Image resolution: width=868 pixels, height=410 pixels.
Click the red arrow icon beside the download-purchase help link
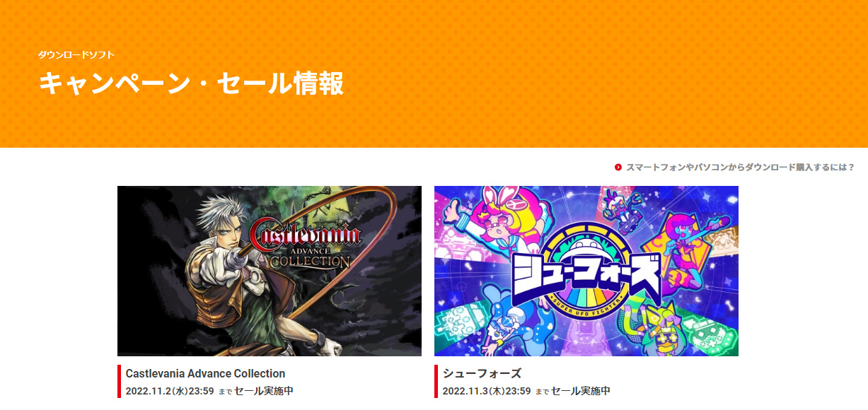[x=618, y=168]
